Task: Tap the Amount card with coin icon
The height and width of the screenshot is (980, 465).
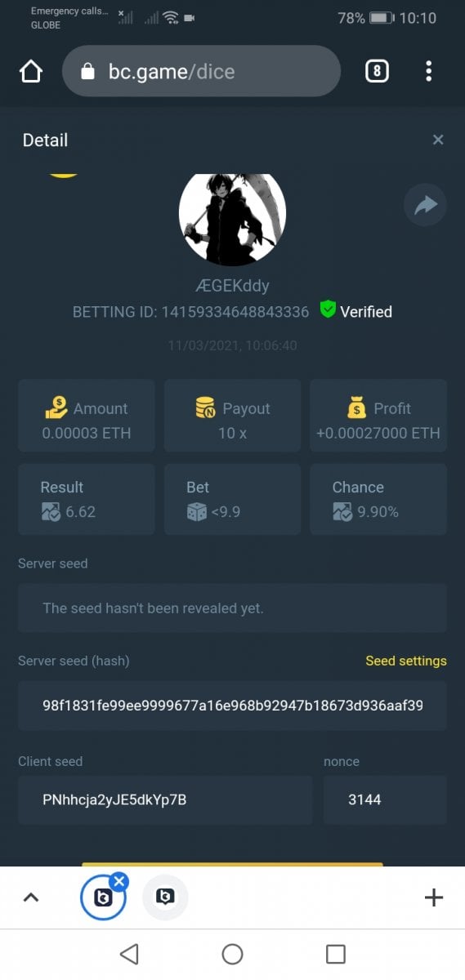Action: coord(86,415)
